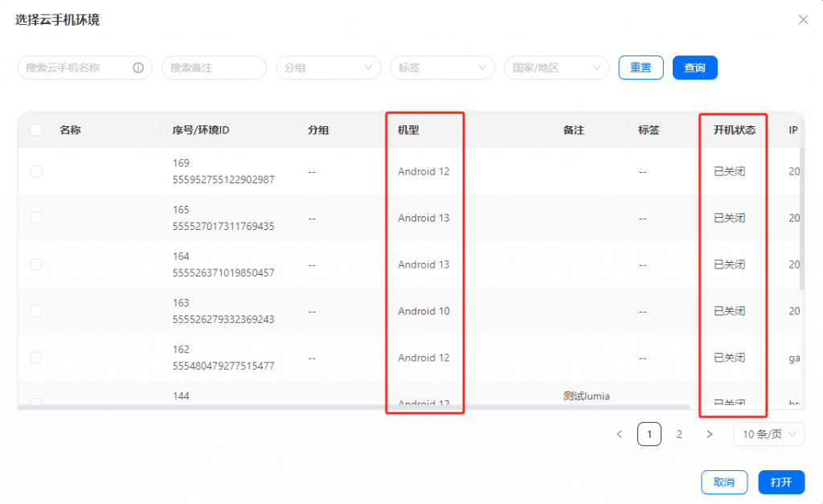Close the cloud phone environment dialog
Image resolution: width=823 pixels, height=504 pixels.
(x=803, y=19)
